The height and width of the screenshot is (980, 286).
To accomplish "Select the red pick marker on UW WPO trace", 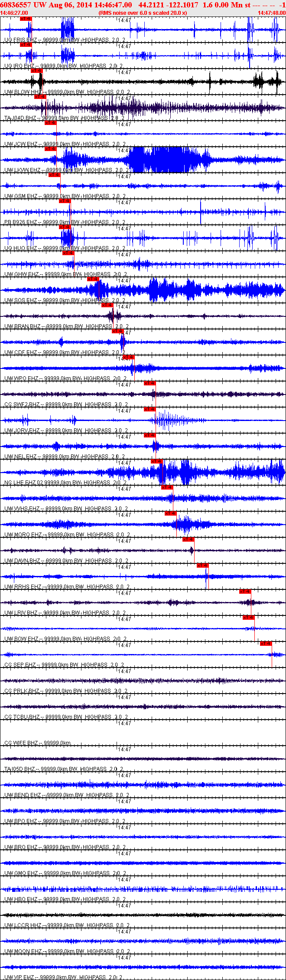I will [129, 357].
